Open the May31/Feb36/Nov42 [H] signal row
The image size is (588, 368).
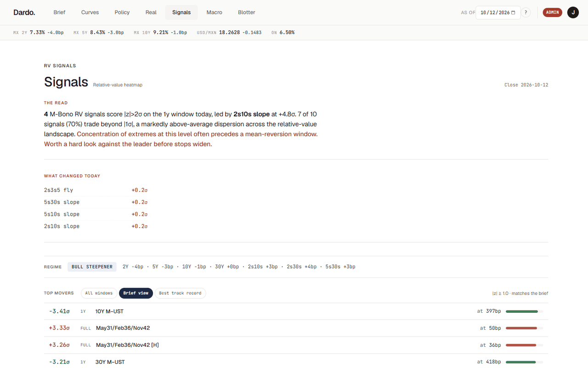(296, 345)
